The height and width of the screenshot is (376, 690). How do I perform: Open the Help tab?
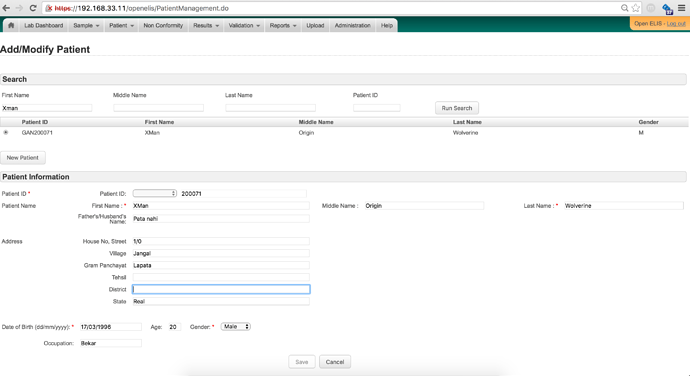387,26
